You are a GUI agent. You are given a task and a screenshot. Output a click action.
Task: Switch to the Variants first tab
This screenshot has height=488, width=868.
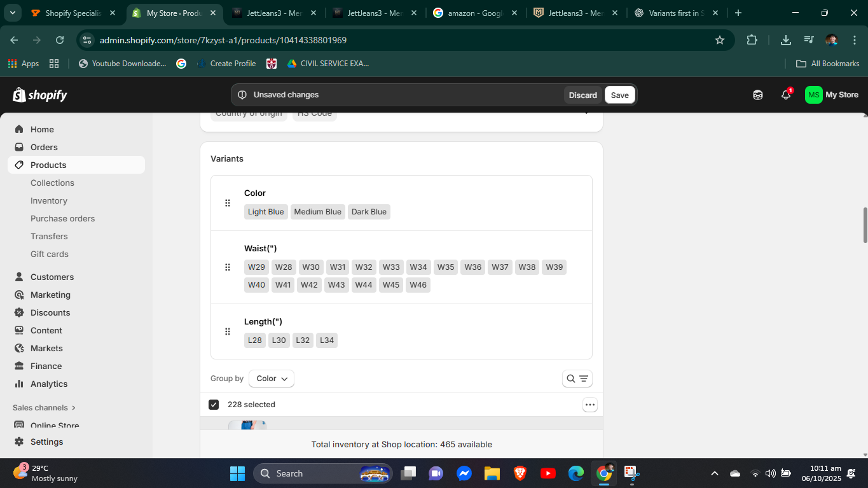[677, 13]
